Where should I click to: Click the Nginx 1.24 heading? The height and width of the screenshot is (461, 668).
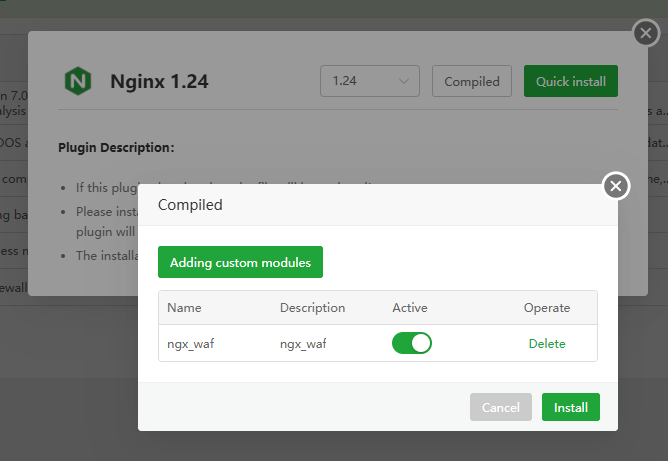click(159, 81)
